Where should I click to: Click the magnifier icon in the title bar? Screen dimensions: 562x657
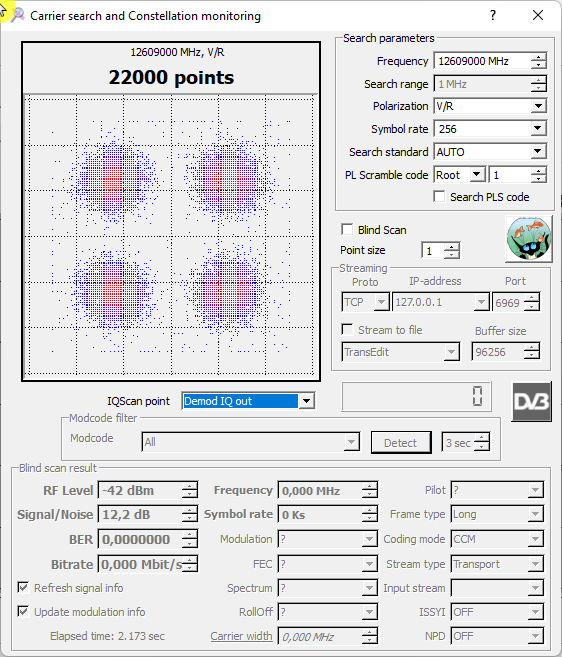tap(18, 16)
